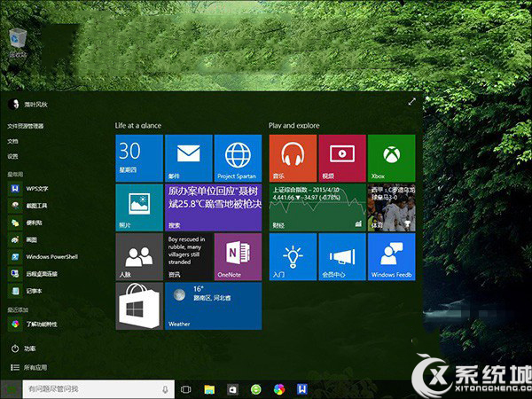
Task: Open File Explorer from the taskbar
Action: [x=209, y=389]
